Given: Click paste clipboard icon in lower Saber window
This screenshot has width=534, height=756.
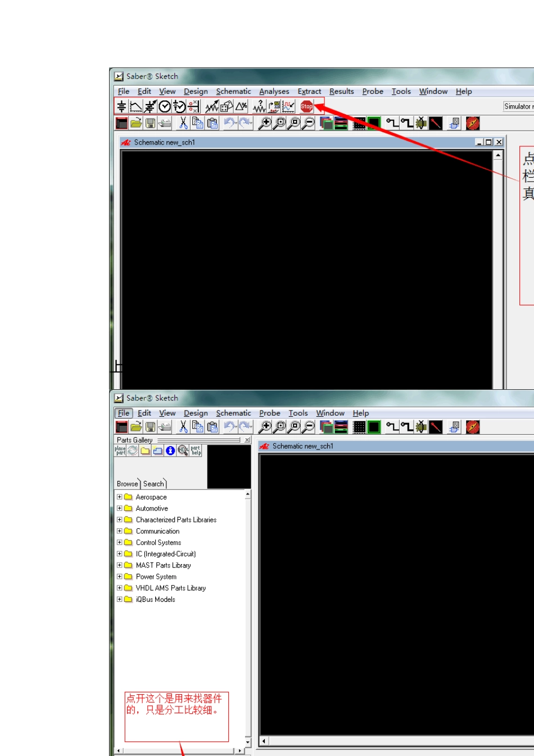Looking at the screenshot, I should click(212, 427).
